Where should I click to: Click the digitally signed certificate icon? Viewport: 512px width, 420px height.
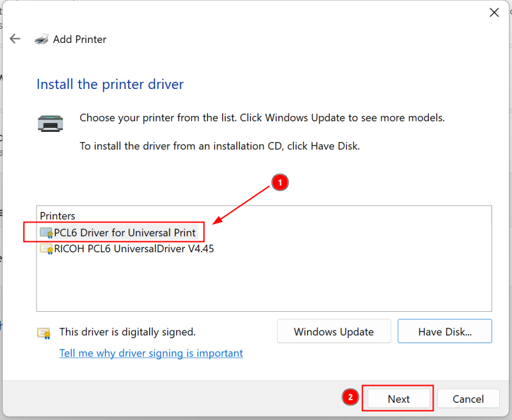point(44,333)
